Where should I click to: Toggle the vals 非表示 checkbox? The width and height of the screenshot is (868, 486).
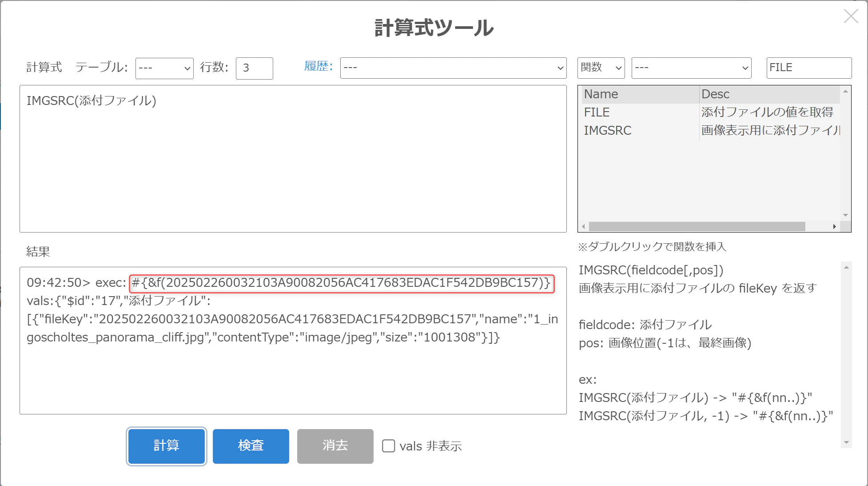(389, 446)
